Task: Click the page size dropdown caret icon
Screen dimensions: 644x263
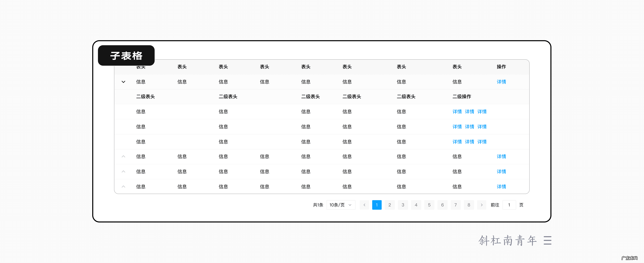Action: coord(350,205)
